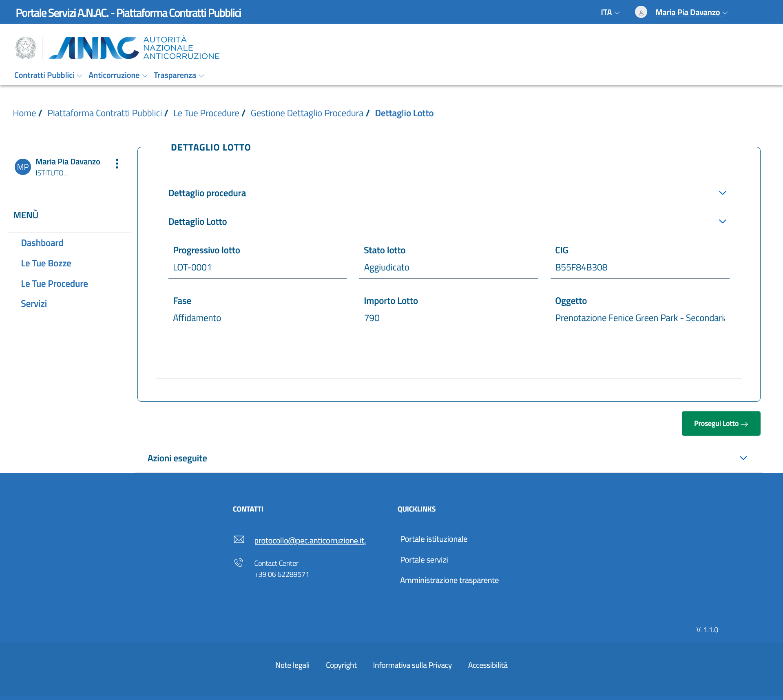Click the envelope email icon in footer
783x700 pixels.
pyautogui.click(x=239, y=539)
